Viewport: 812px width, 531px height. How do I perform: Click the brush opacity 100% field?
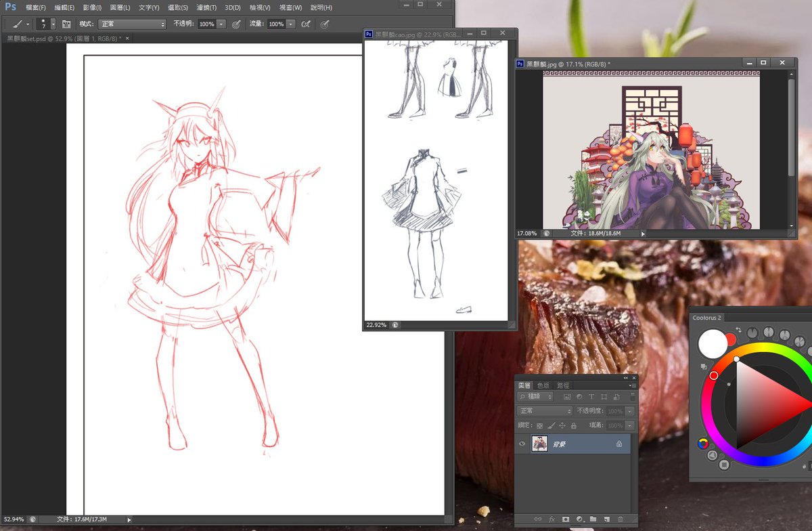pos(207,24)
